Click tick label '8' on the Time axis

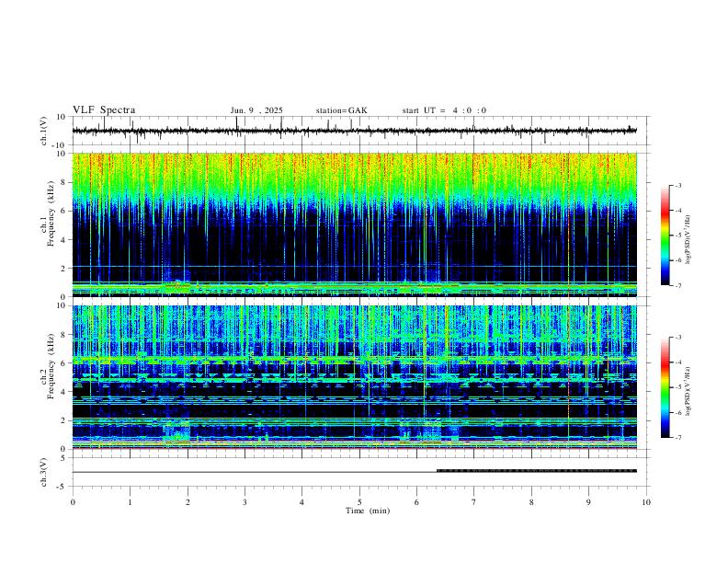pyautogui.click(x=531, y=502)
